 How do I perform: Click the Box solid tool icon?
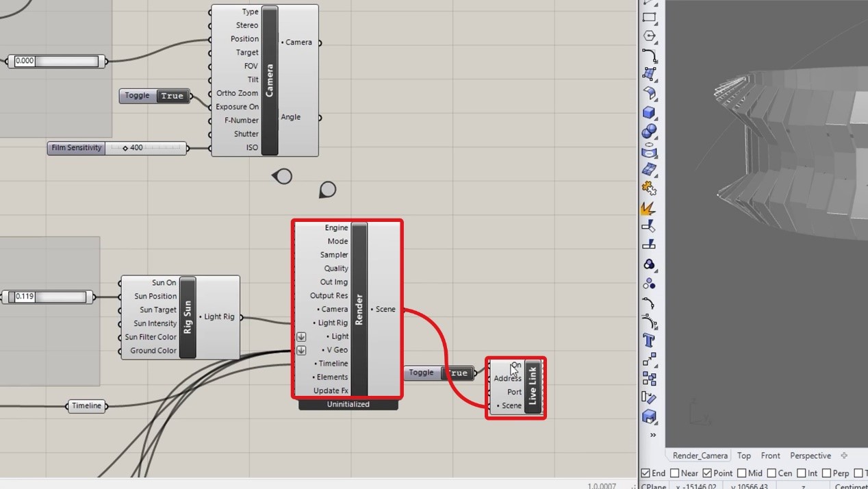650,112
